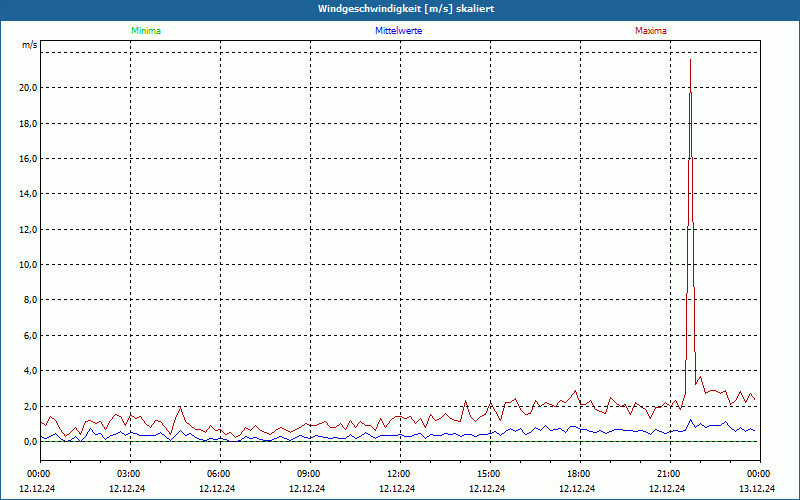800x500 pixels.
Task: Click the 09:00 time axis label
Action: tap(310, 474)
